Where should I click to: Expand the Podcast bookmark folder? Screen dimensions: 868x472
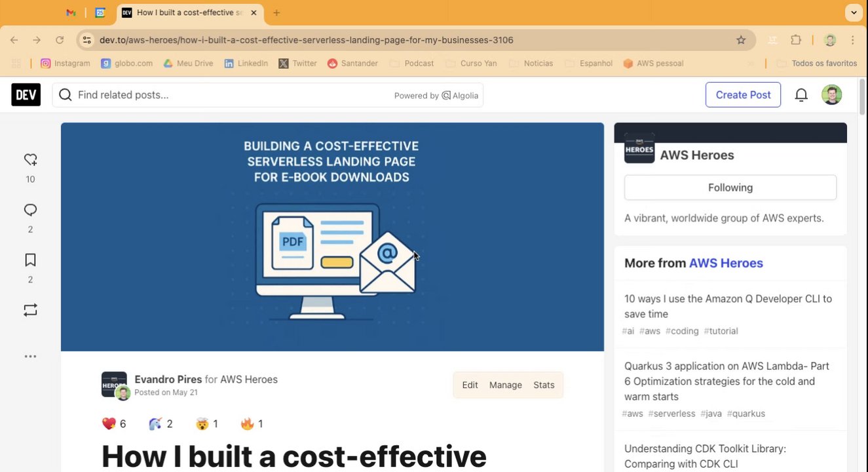coord(412,64)
